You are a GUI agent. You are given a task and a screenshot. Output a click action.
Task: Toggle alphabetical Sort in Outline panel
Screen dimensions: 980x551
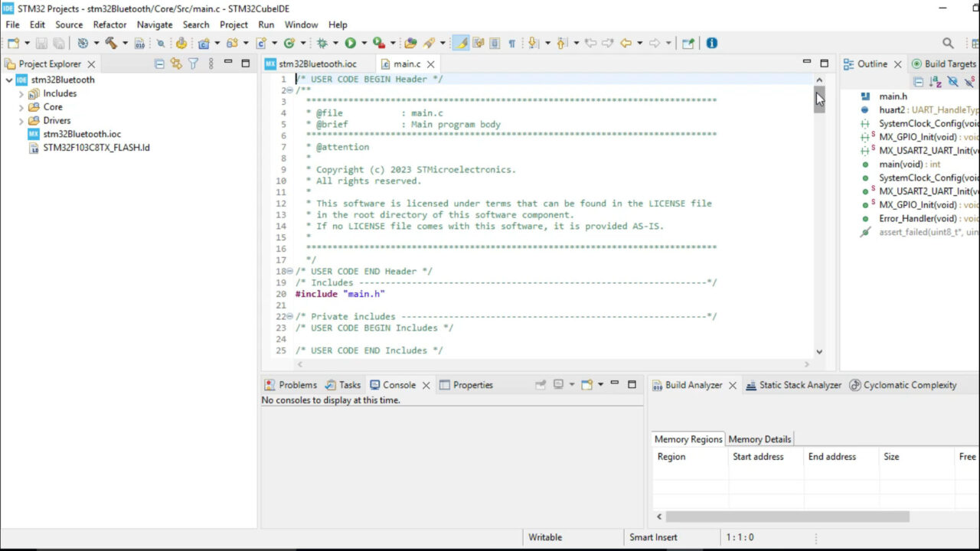935,81
